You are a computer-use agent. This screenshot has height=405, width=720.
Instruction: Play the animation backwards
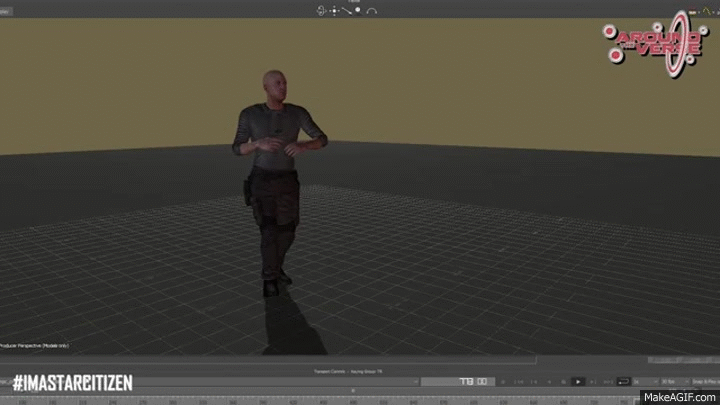point(549,382)
